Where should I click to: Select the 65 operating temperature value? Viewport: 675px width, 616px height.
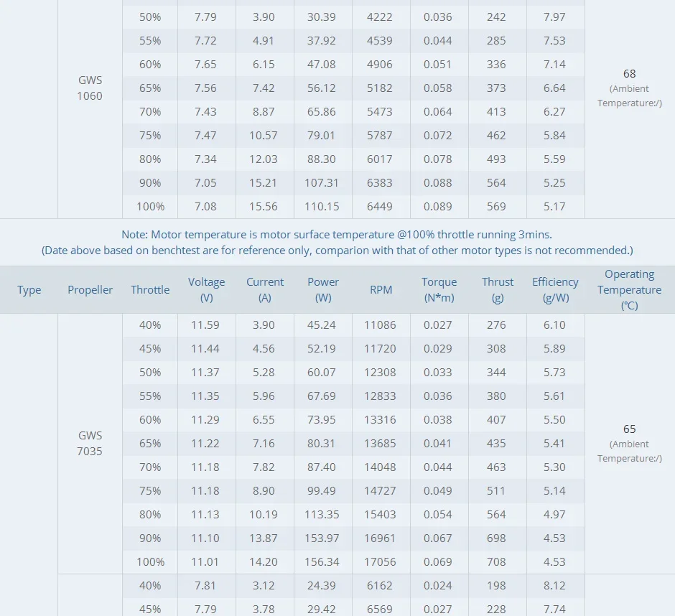pos(629,429)
